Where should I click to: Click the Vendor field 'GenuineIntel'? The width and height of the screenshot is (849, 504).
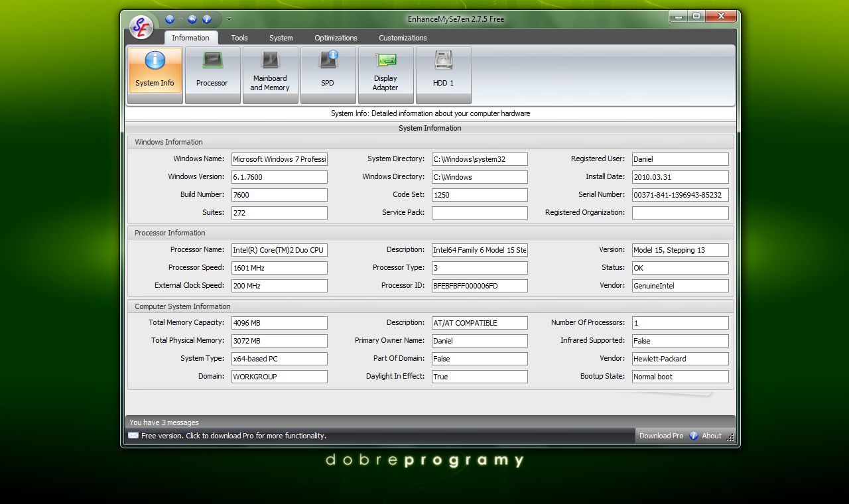[x=680, y=286]
